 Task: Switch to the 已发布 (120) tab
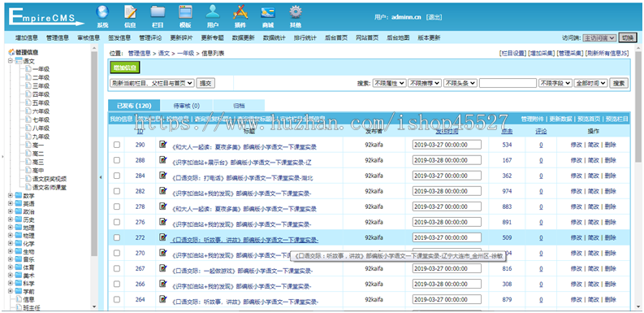click(x=134, y=106)
